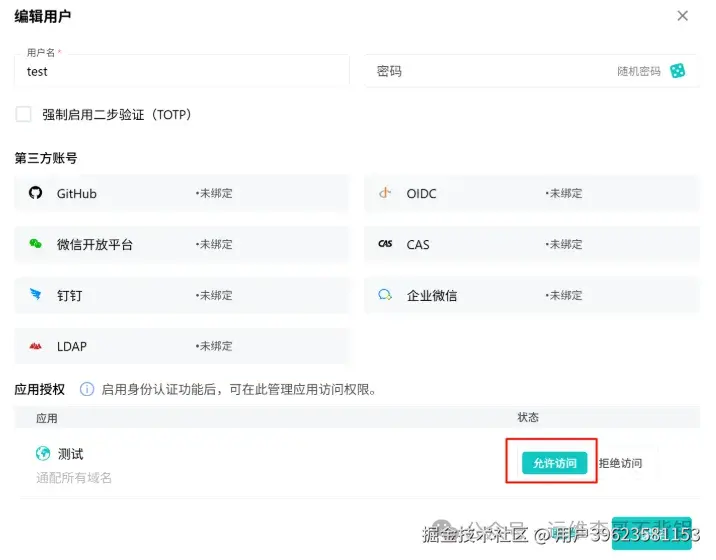Screen dimensions: 716x560
Task: Click the DingTalk (钉钉) icon
Action: click(36, 295)
